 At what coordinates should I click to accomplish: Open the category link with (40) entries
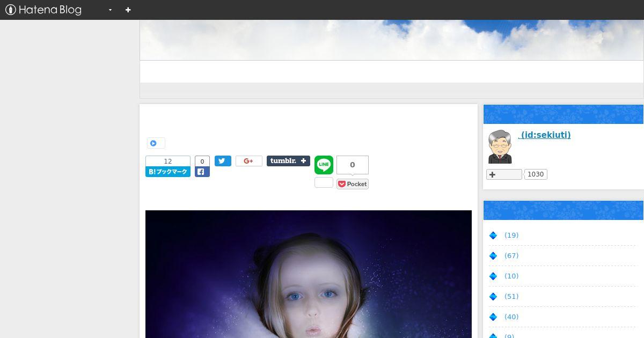[x=511, y=317]
